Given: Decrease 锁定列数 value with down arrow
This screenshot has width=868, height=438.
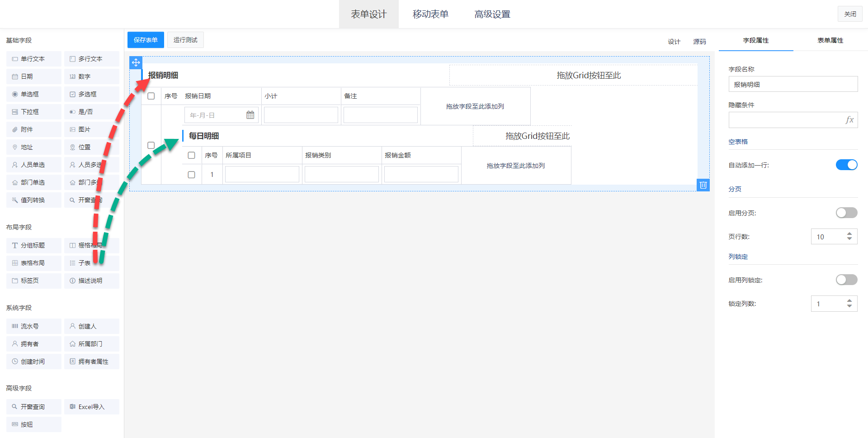Looking at the screenshot, I should coord(849,306).
